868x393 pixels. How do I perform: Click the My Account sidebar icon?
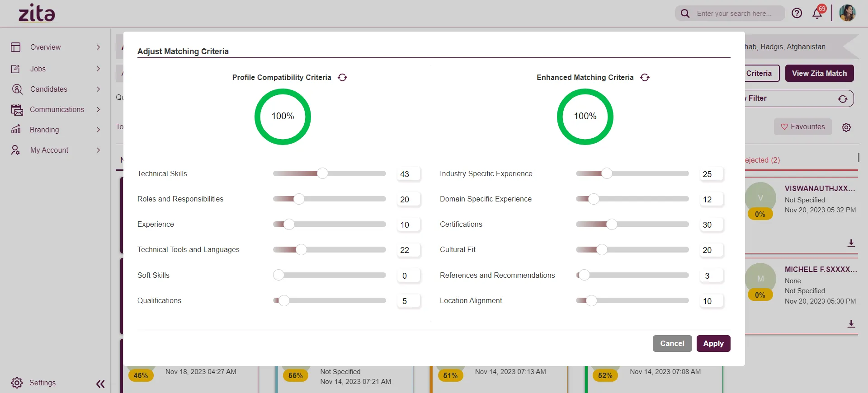16,150
